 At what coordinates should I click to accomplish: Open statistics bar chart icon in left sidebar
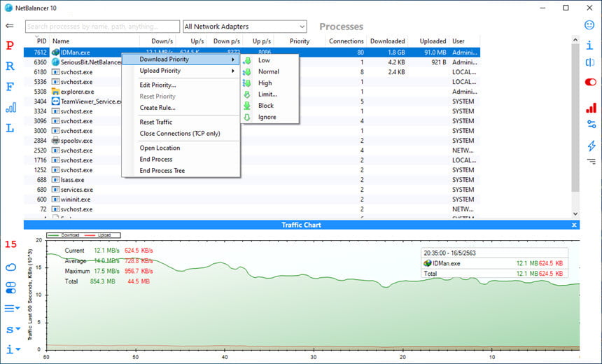point(10,107)
